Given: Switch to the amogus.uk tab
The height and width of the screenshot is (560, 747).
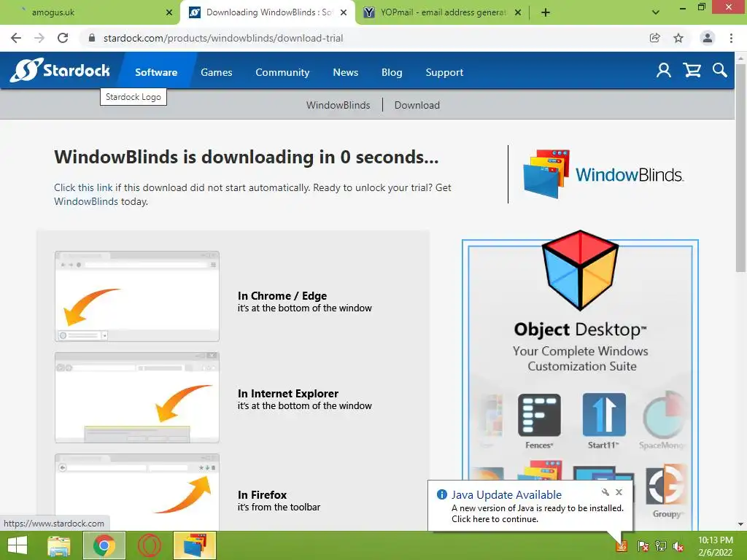Looking at the screenshot, I should (90, 12).
